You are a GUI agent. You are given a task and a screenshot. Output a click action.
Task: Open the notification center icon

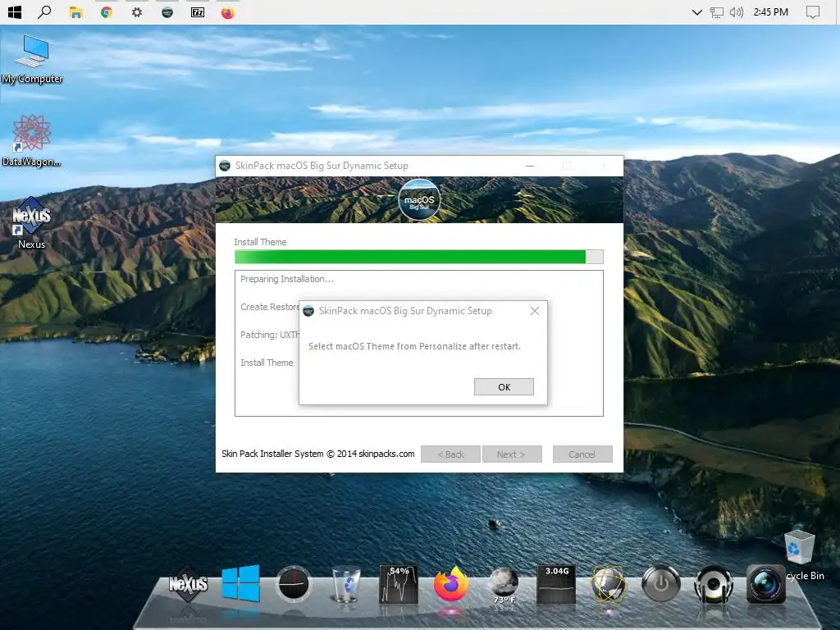pyautogui.click(x=813, y=12)
